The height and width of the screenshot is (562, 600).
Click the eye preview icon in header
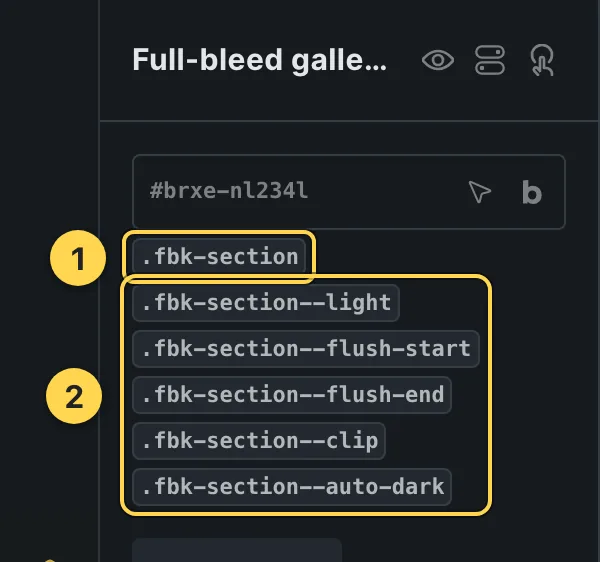click(x=438, y=60)
